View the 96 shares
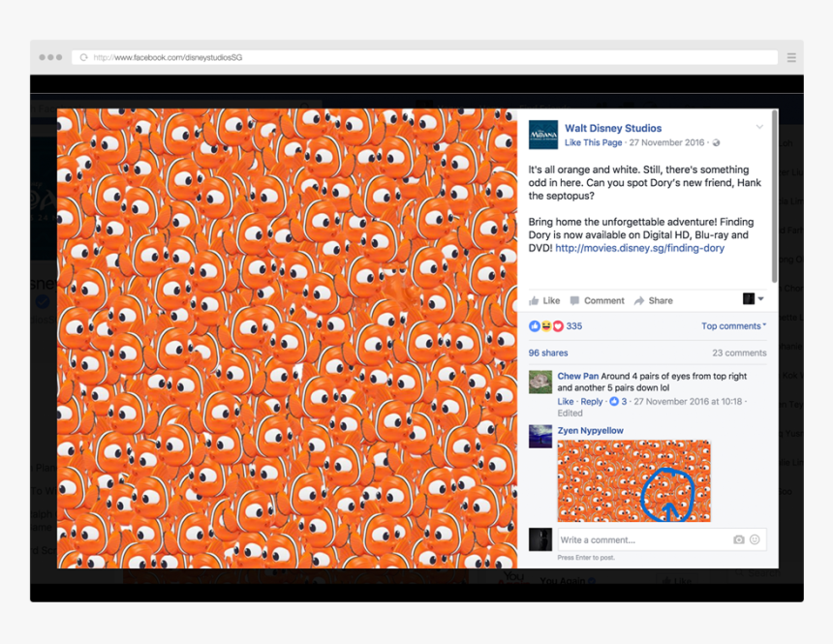Screen dimensions: 833x644 548,353
